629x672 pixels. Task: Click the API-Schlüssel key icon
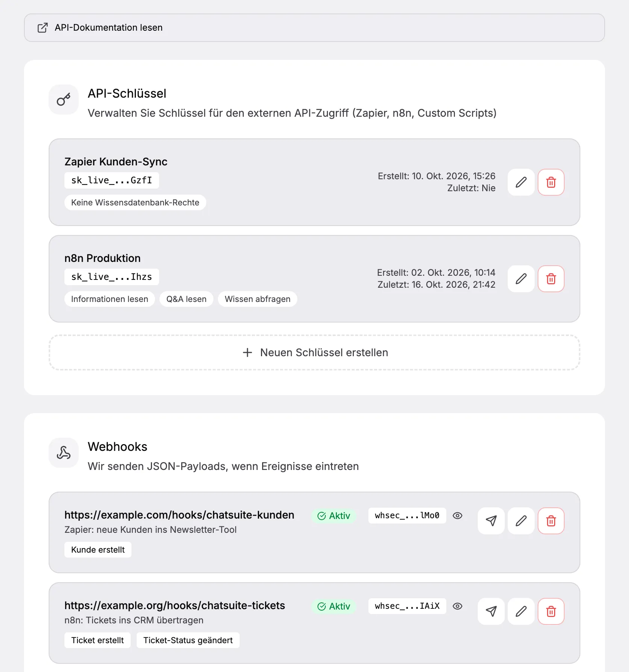click(64, 100)
